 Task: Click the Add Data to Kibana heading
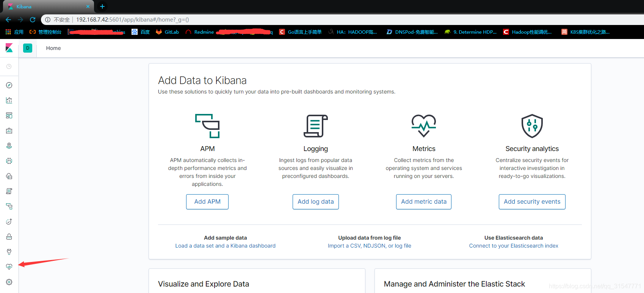click(x=202, y=80)
